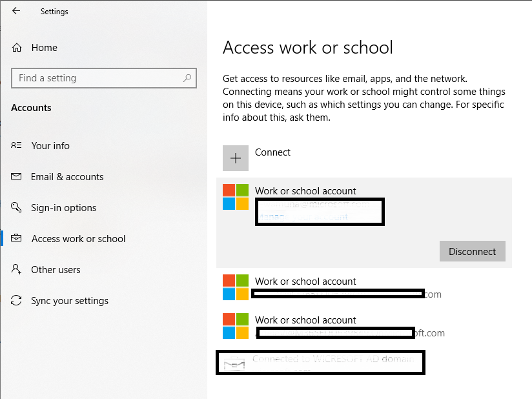Click the Accounts section heading
Screen dimensions: 532x399
[x=31, y=108]
